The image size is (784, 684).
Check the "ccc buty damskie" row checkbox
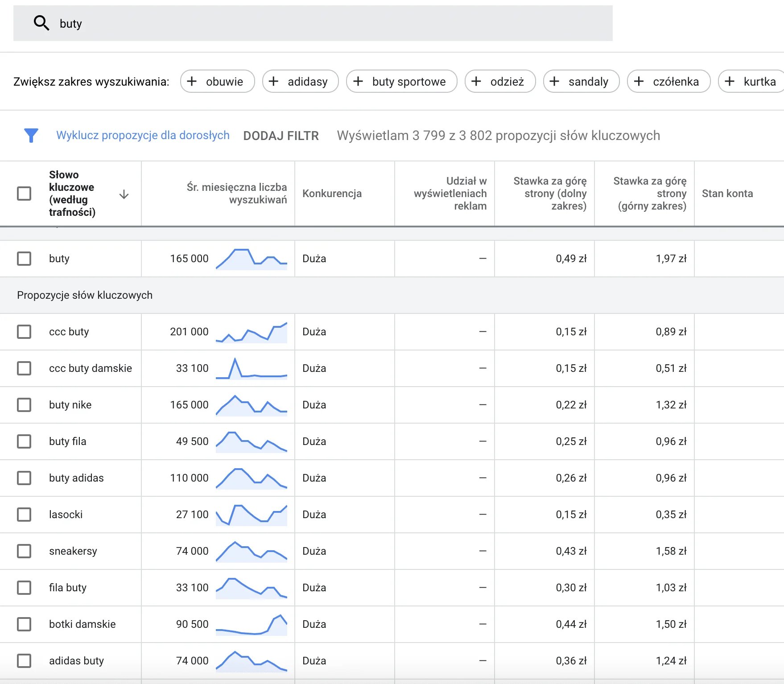pos(24,368)
